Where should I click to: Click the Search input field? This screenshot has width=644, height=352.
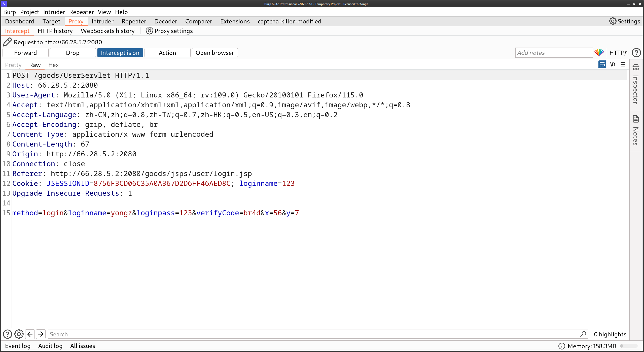(x=318, y=334)
